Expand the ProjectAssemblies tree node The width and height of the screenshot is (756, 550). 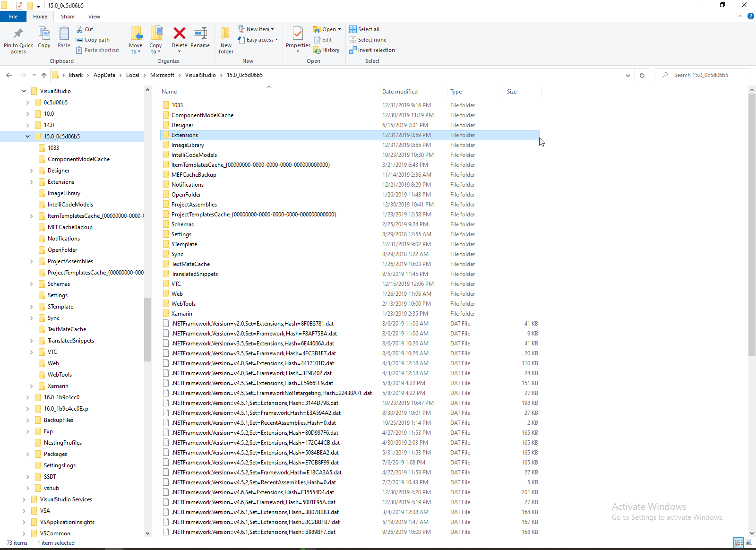[32, 261]
